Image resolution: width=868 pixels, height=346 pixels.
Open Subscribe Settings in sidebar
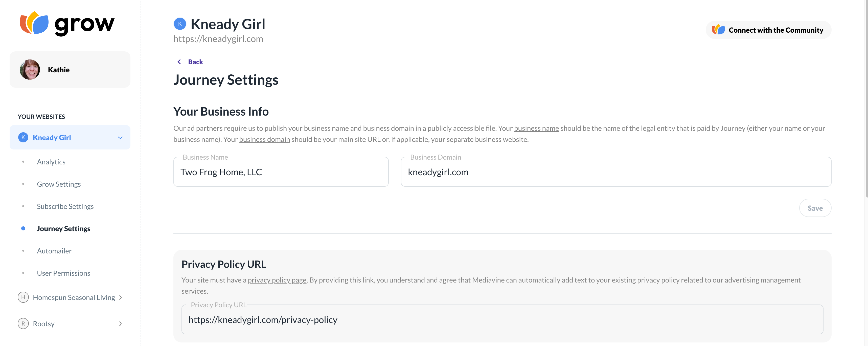(x=65, y=206)
